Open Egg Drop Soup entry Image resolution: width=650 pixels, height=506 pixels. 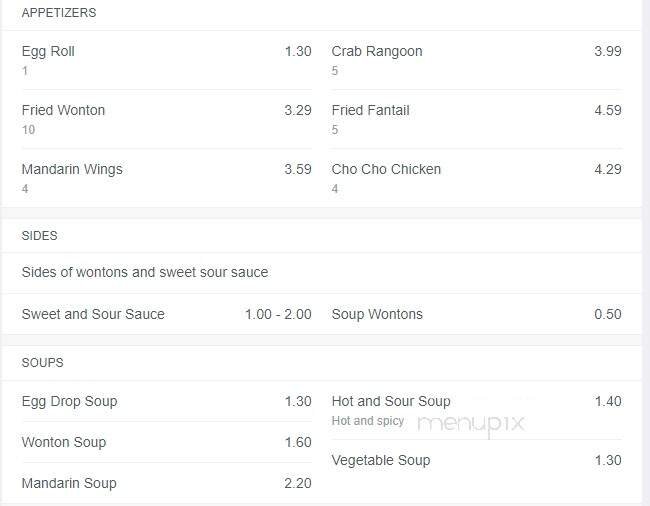69,402
